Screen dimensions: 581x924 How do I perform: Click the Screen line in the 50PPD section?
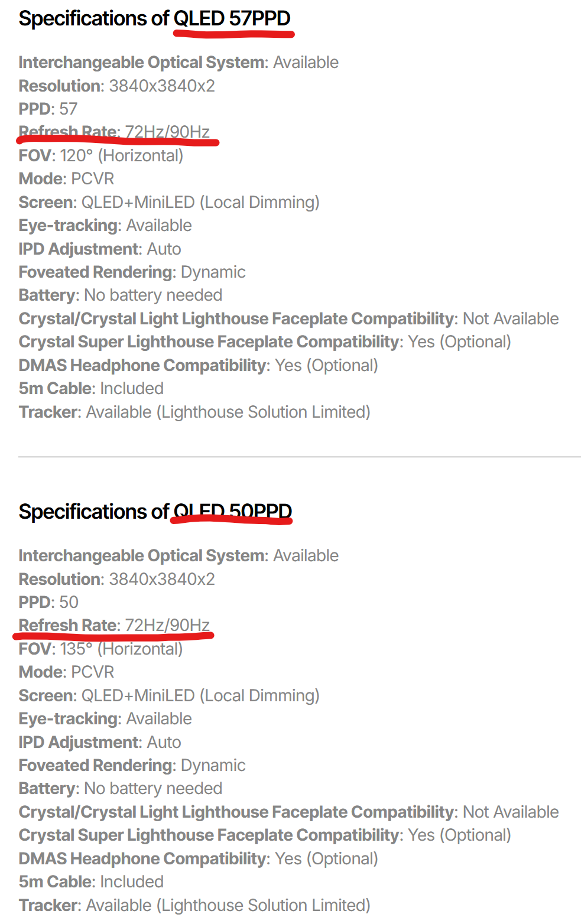point(168,695)
